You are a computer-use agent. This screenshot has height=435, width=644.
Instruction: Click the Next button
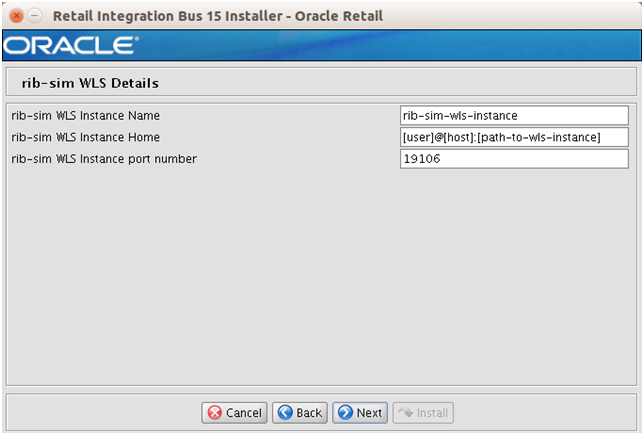[x=360, y=412]
